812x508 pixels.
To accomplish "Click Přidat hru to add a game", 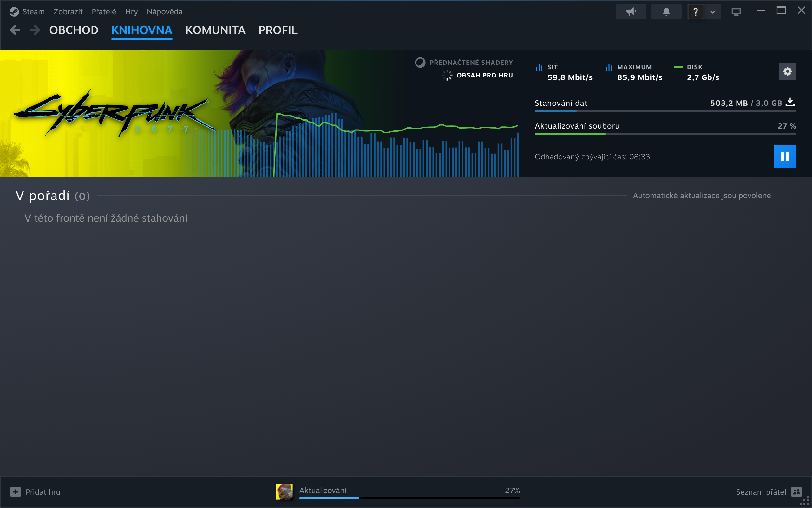I will [43, 492].
